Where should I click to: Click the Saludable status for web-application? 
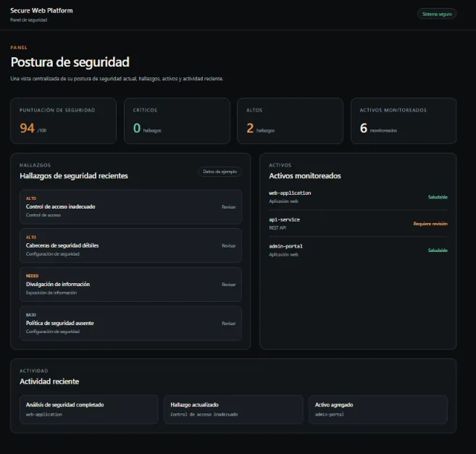[x=438, y=197]
